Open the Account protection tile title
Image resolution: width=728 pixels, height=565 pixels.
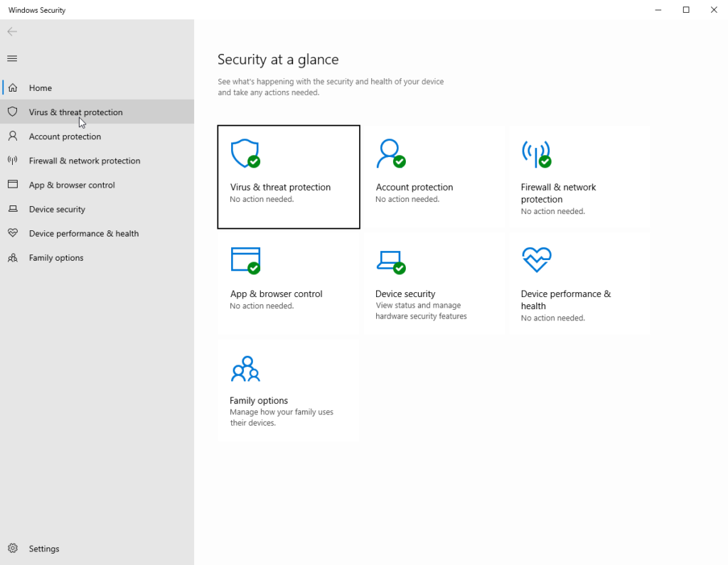click(414, 187)
